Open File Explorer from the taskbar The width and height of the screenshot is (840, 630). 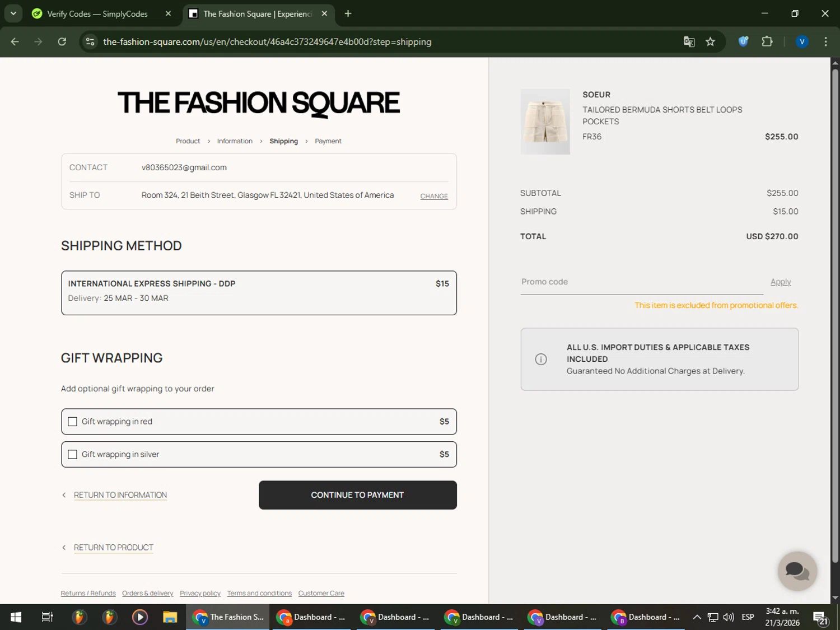click(x=170, y=617)
